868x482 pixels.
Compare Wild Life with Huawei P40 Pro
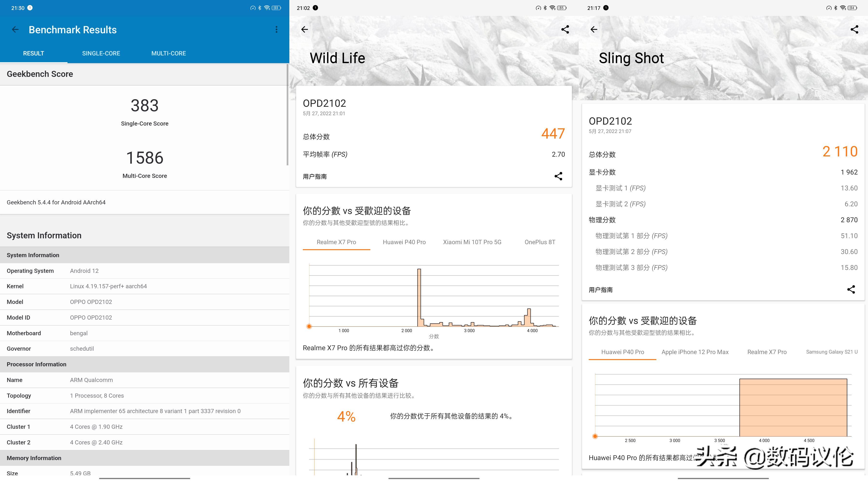[404, 242]
